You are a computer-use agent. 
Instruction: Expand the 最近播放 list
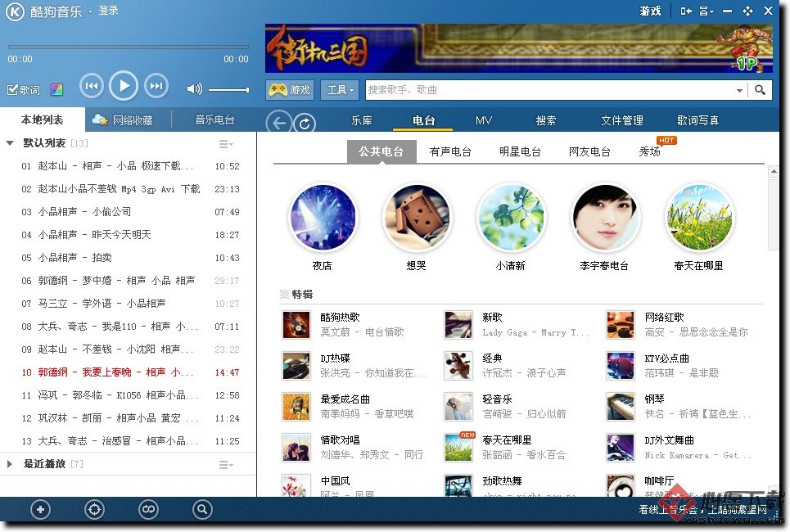coord(10,464)
